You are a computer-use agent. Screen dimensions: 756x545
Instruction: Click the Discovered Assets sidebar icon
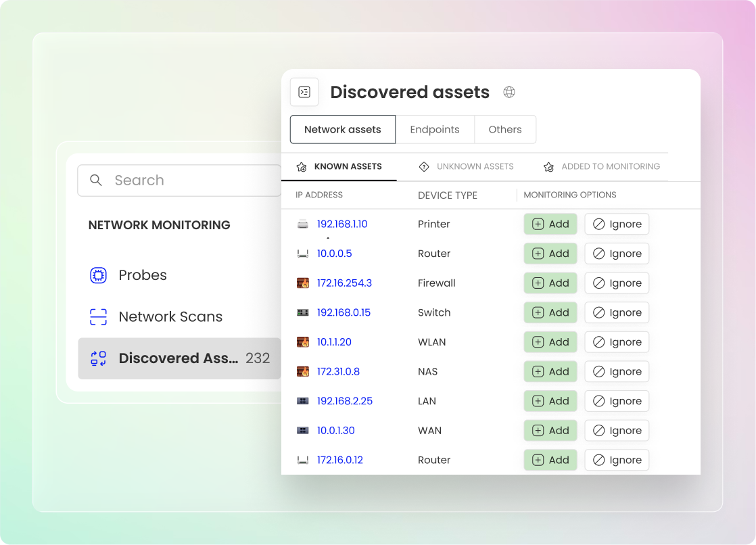point(99,358)
